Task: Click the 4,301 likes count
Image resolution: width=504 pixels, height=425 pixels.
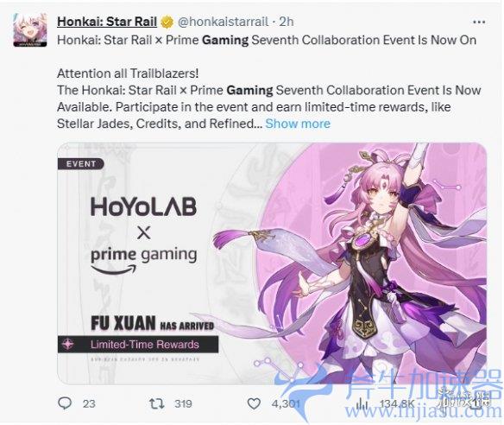Action: pyautogui.click(x=286, y=403)
